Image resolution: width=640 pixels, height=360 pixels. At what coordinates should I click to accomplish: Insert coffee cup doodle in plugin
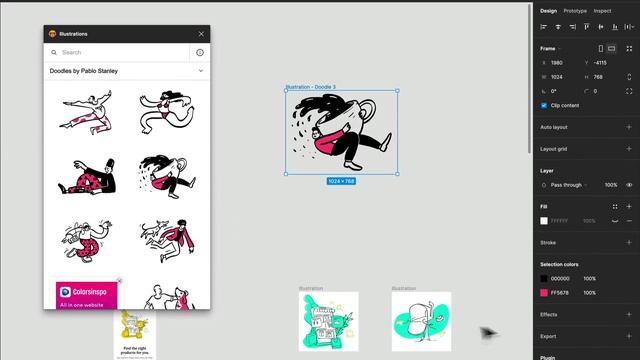coord(167,176)
